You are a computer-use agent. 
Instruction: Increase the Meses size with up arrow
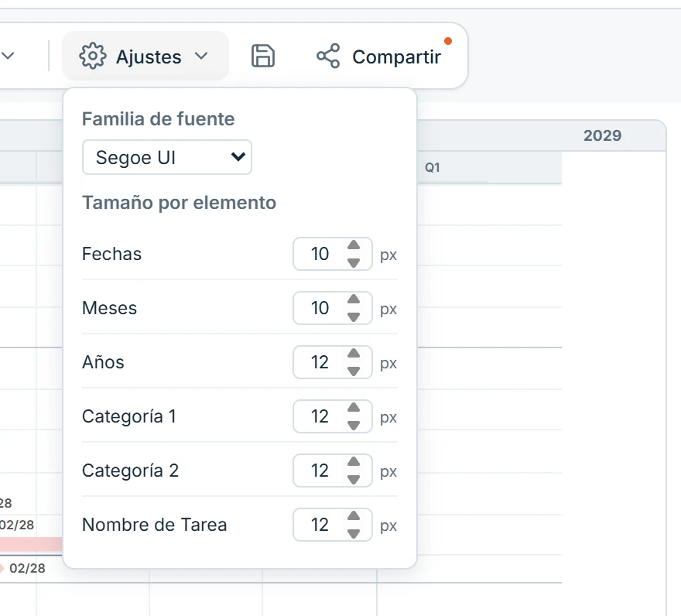(354, 299)
